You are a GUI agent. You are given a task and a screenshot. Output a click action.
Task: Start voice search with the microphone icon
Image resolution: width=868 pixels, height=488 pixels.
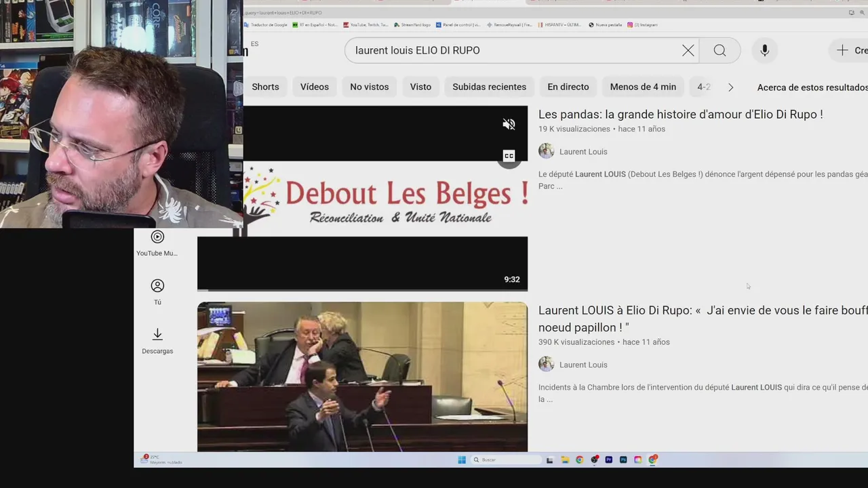(764, 50)
